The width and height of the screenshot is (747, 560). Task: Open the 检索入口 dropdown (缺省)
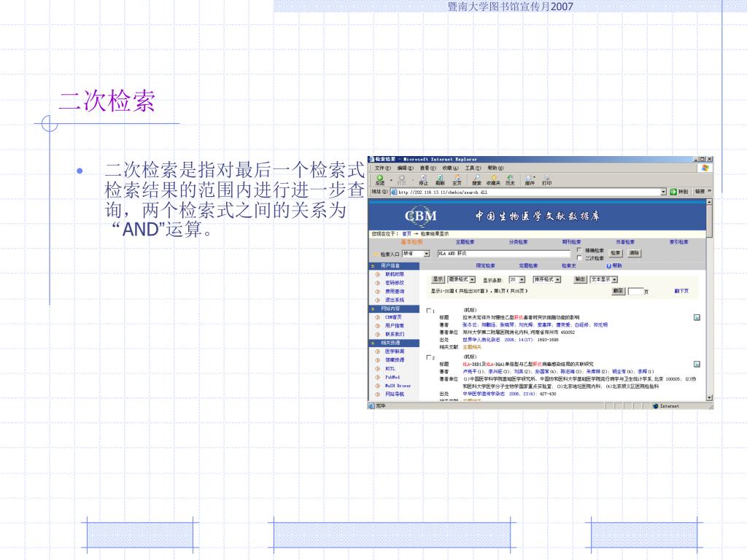pyautogui.click(x=416, y=254)
